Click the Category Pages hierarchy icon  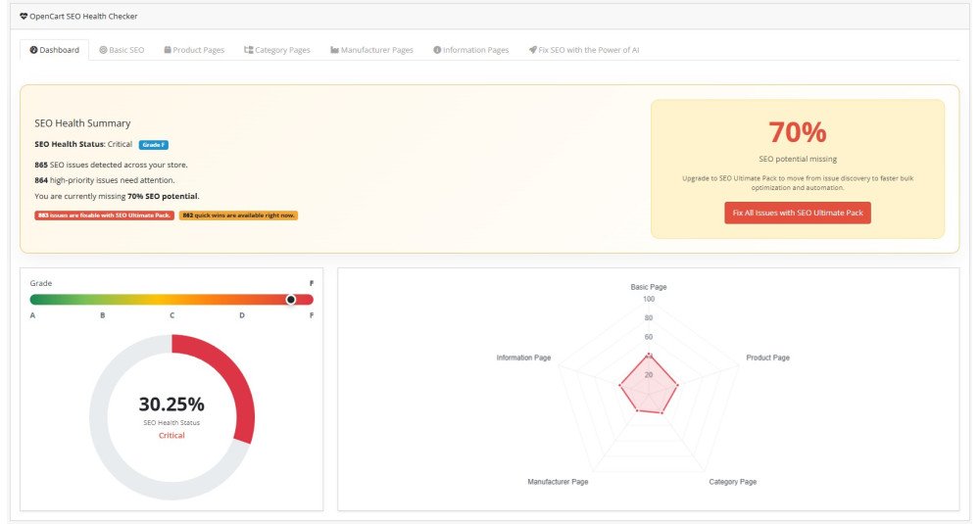[248, 50]
